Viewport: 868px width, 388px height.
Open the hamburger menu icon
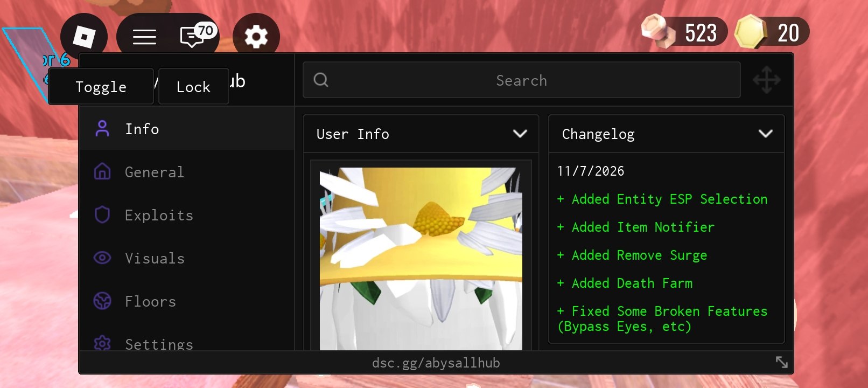coord(144,37)
